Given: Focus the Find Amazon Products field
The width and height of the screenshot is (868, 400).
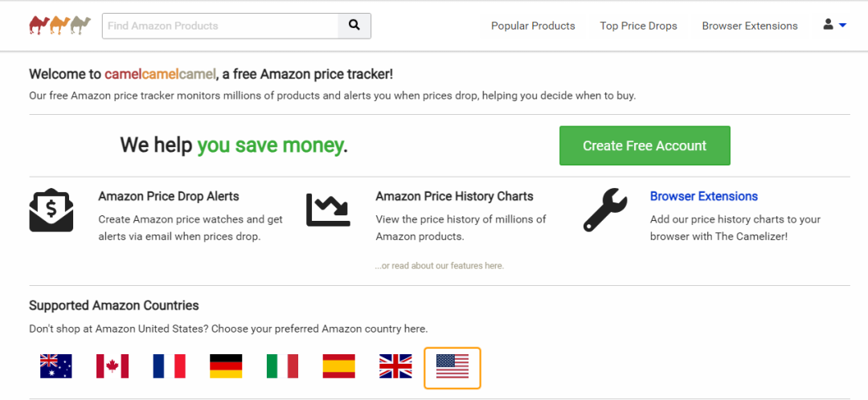Looking at the screenshot, I should pos(220,26).
